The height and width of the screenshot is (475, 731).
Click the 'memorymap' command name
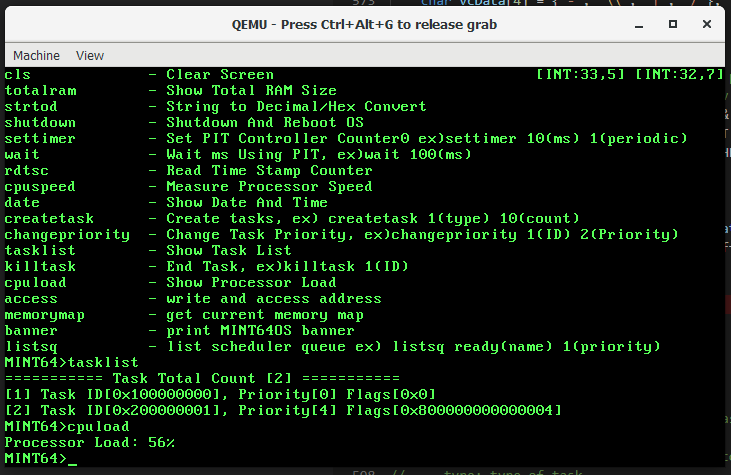[x=45, y=315]
